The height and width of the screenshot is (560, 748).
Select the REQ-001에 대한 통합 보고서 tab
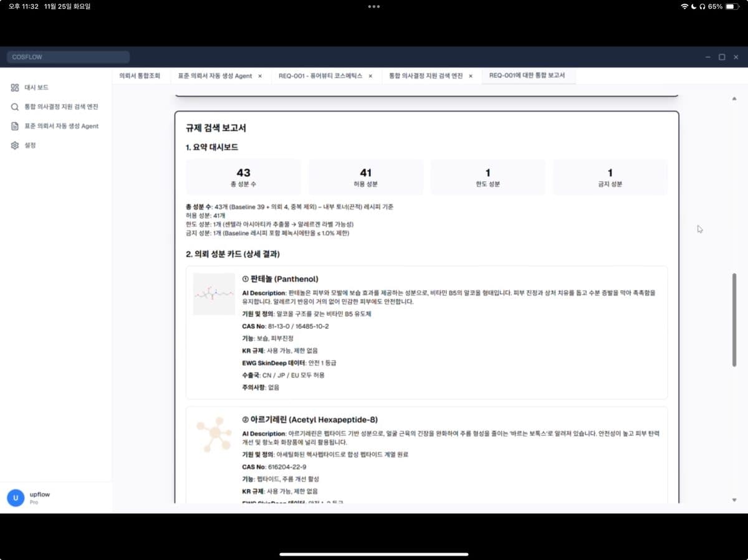527,75
